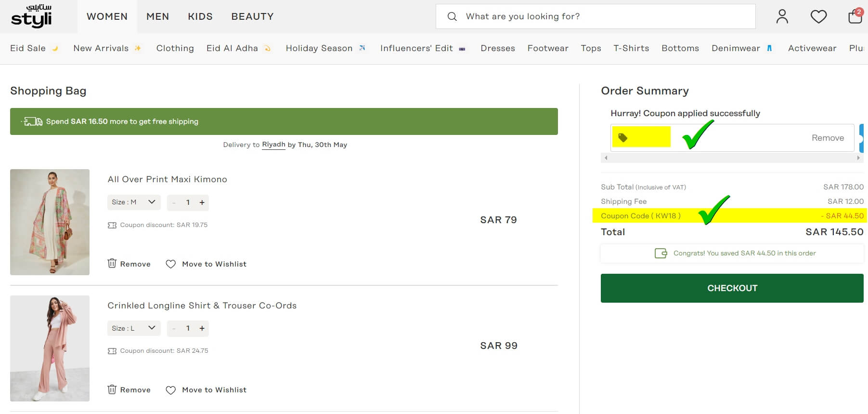Open the wishlist heart icon in header
The width and height of the screenshot is (868, 414).
click(x=818, y=17)
